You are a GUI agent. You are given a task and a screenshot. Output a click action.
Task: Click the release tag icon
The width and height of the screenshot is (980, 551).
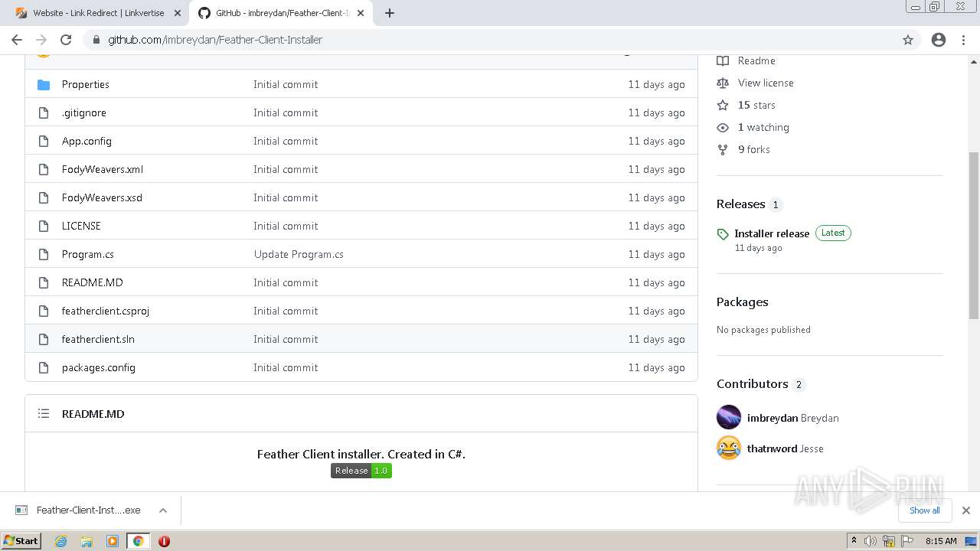coord(723,234)
